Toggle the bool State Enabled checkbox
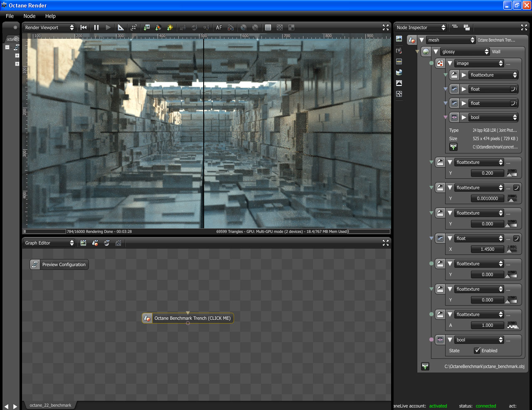 click(x=477, y=351)
